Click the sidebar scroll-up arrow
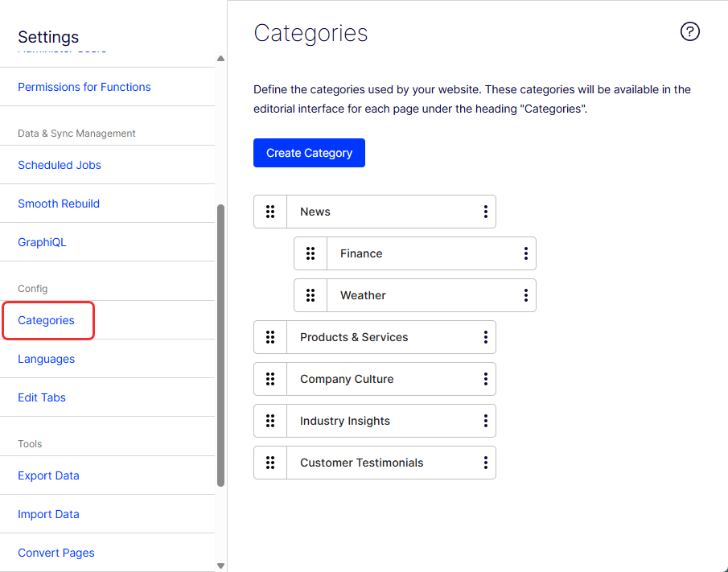 click(221, 59)
